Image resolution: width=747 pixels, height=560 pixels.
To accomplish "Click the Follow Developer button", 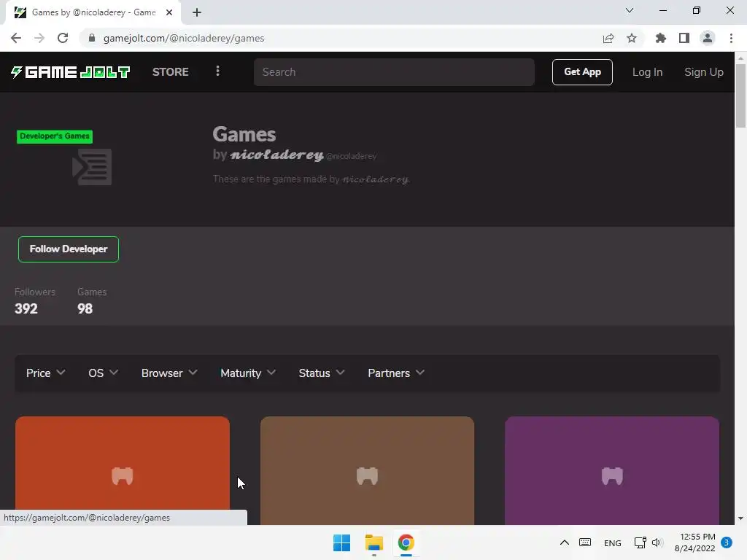I will click(69, 249).
